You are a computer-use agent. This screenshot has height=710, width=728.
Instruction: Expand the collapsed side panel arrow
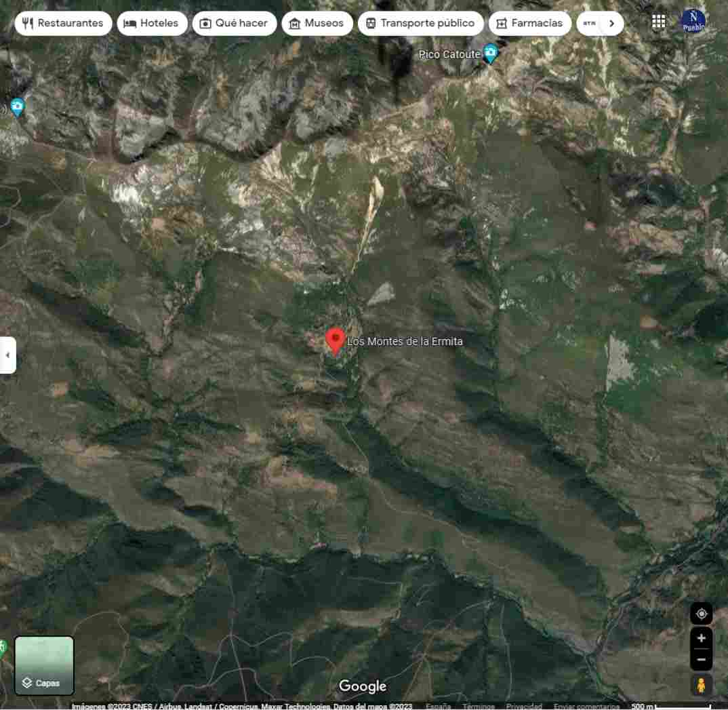[7, 355]
